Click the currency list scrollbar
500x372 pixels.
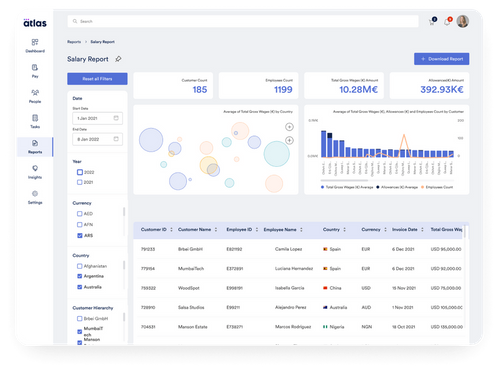tap(124, 212)
